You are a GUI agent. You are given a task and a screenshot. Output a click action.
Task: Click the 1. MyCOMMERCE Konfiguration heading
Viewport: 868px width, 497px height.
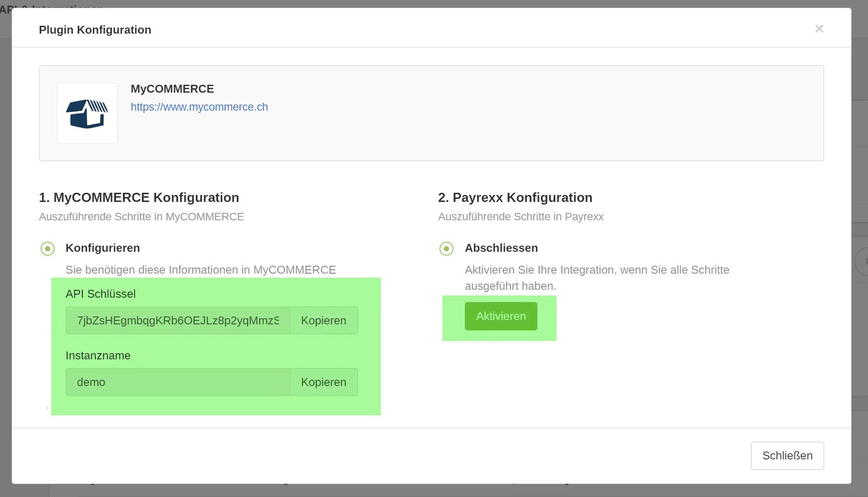pos(139,198)
